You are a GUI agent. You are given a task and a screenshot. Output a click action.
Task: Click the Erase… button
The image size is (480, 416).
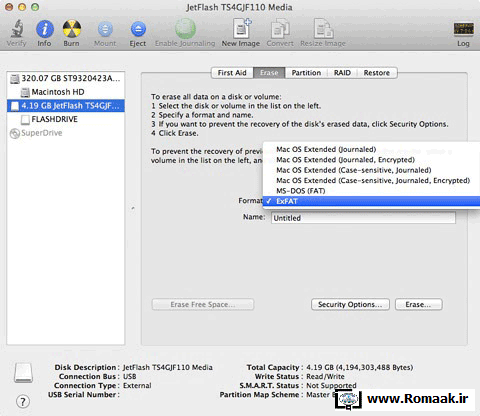(x=419, y=304)
